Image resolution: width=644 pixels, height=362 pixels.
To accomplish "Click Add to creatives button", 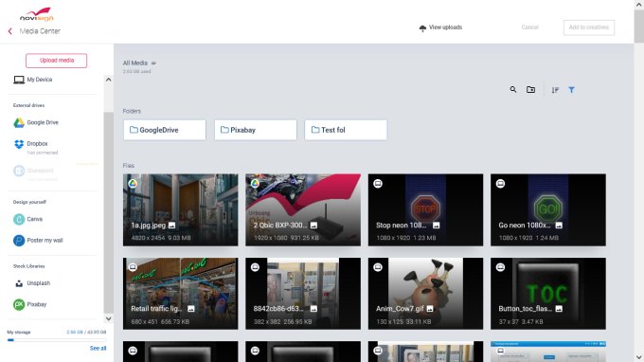I will [x=588, y=27].
